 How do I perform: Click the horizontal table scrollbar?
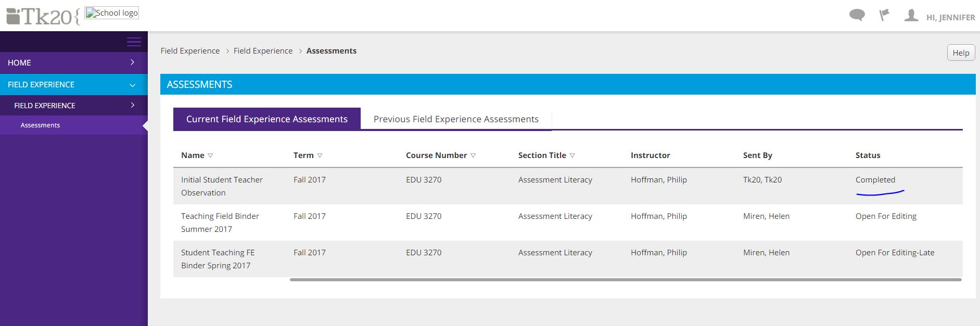click(625, 280)
